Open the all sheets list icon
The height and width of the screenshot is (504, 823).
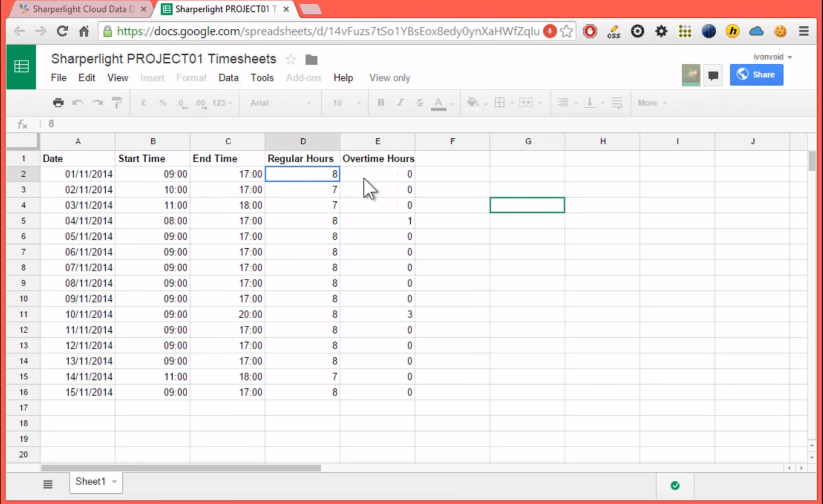(x=48, y=484)
